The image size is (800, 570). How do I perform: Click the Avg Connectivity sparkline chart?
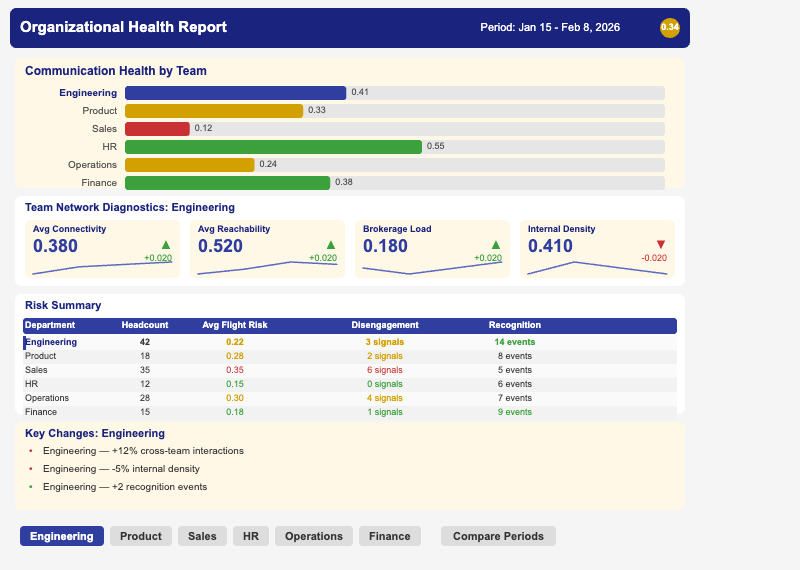pos(102,267)
